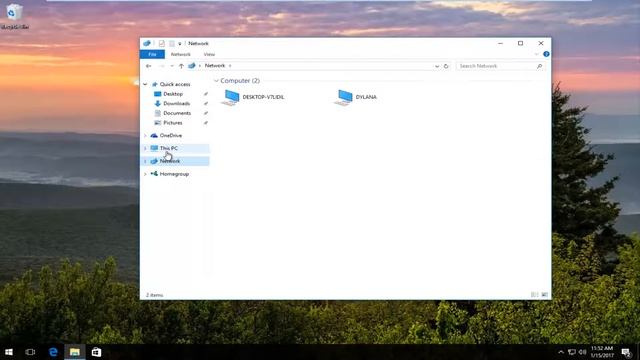Switch to Details view layout icon
This screenshot has height=360, width=640.
[535, 295]
